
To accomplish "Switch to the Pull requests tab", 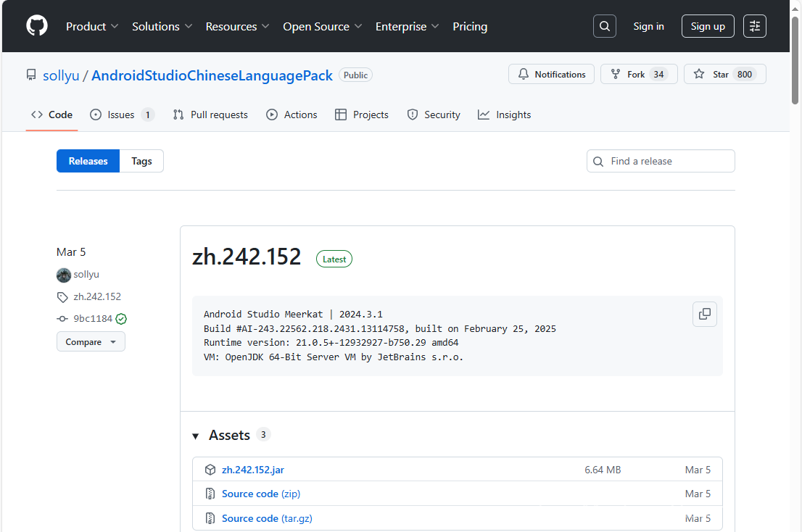I will pos(210,115).
